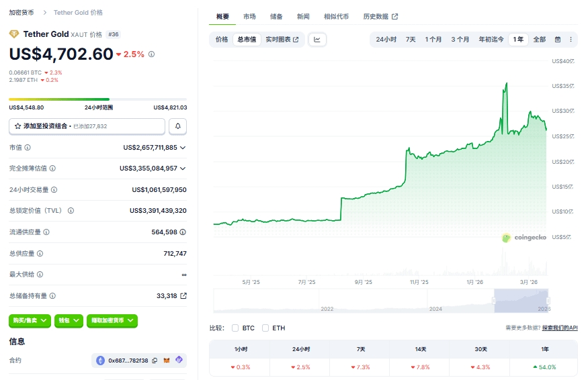This screenshot has width=588, height=380.
Task: Open the 购买/售卖 dropdown
Action: (30, 320)
